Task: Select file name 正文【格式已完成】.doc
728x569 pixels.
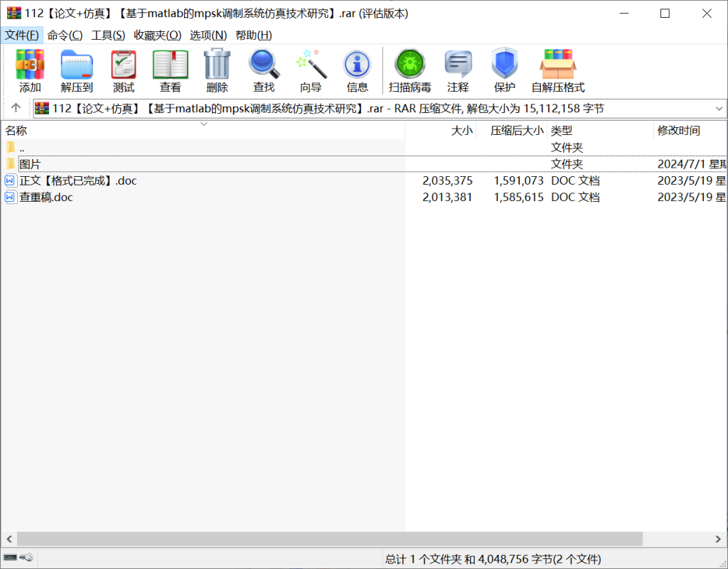Action: pyautogui.click(x=78, y=180)
